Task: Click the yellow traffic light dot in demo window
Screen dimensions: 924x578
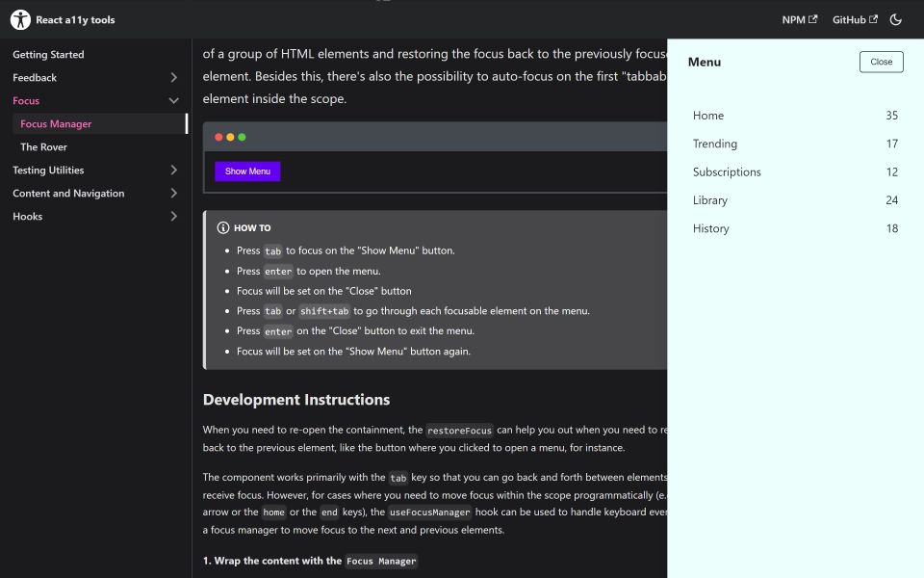Action: pyautogui.click(x=229, y=138)
